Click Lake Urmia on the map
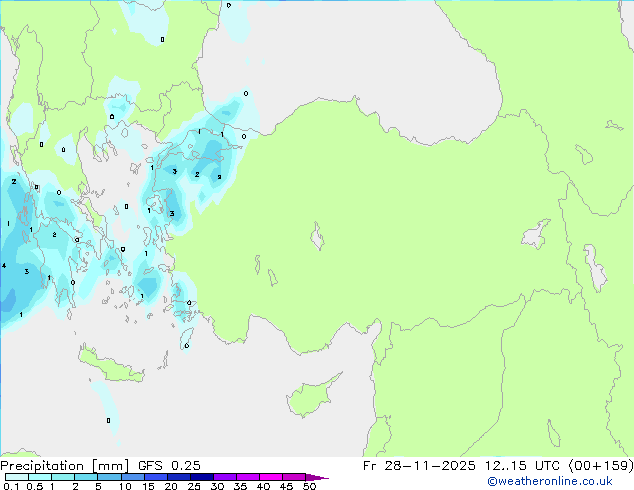Image resolution: width=634 pixels, height=490 pixels. [x=595, y=267]
